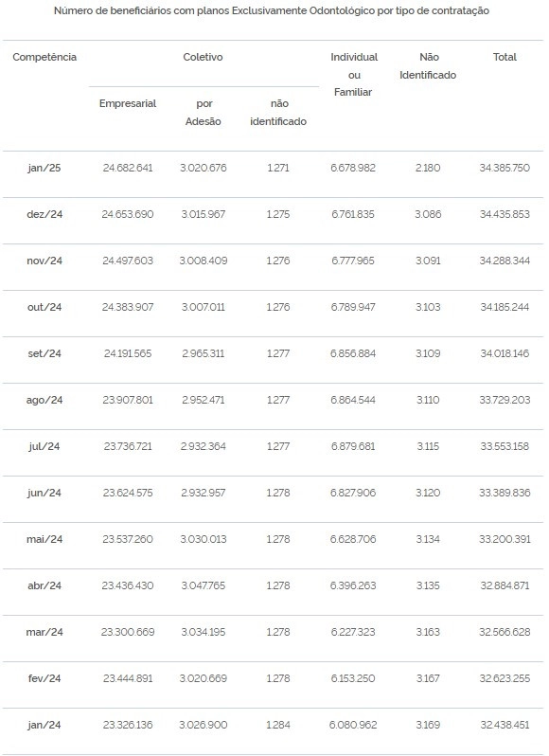The height and width of the screenshot is (756, 549).
Task: Click the por Adesão column header
Action: [x=204, y=113]
